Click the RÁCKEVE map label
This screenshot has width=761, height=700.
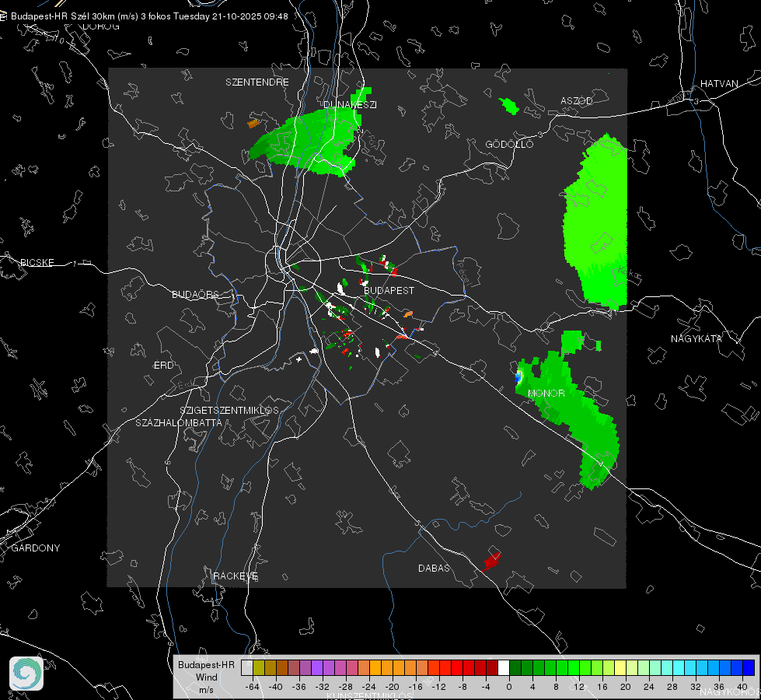coord(236,576)
